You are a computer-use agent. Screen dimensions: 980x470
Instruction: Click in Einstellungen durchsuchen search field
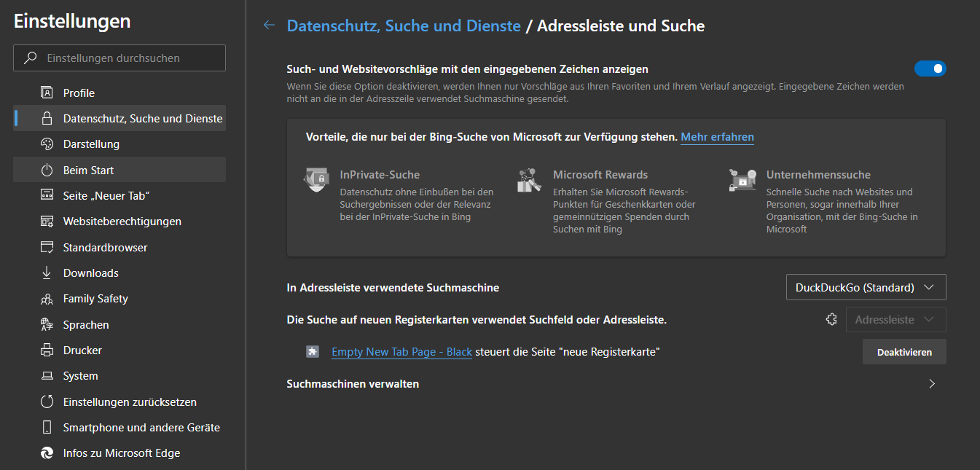(119, 58)
